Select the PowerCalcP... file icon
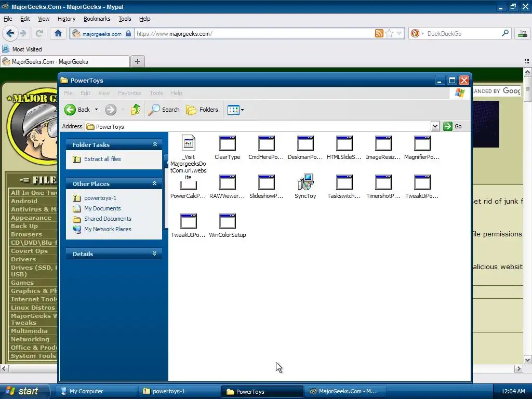The height and width of the screenshot is (399, 532). coord(188,185)
